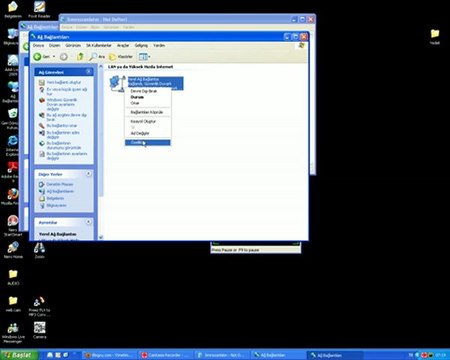
Task: Click Bu bağlantıyı onar link
Action: pyautogui.click(x=62, y=126)
